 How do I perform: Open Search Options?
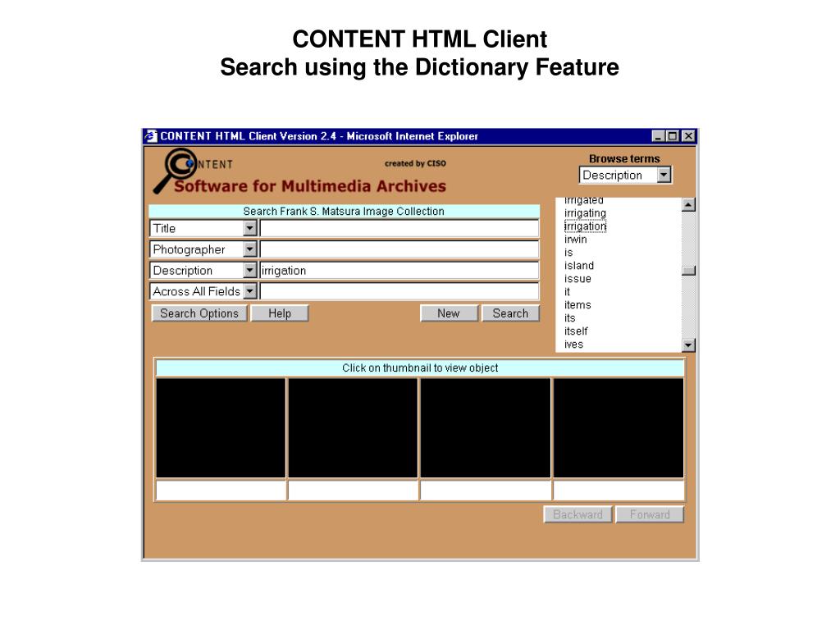[199, 313]
